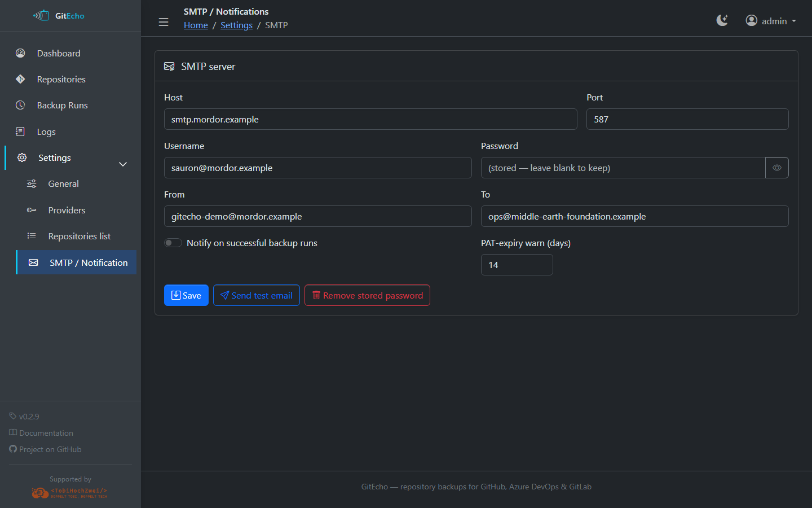
Task: Click the GitEcho logo
Action: pyautogui.click(x=59, y=16)
